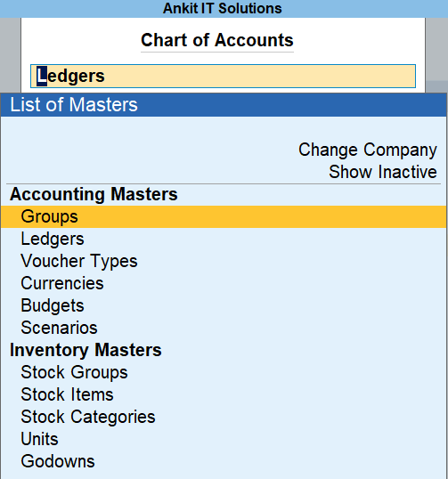
Task: Click the Inventory Masters section heading
Action: coord(86,350)
